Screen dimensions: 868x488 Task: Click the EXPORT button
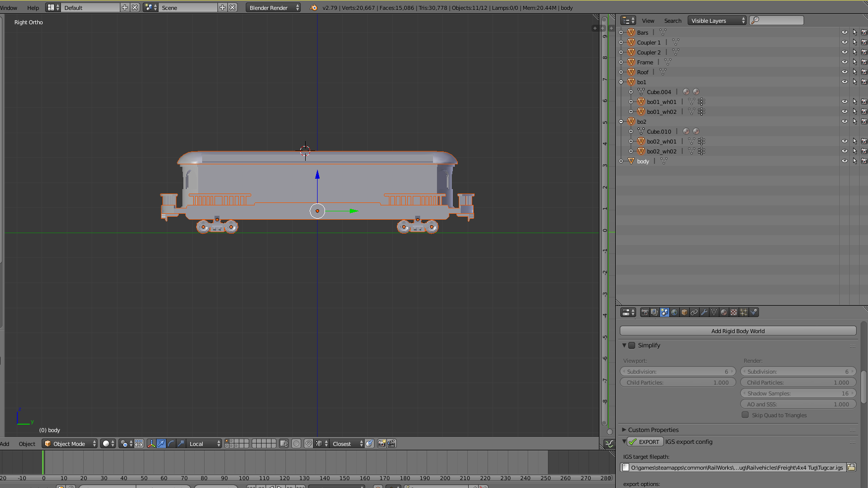pyautogui.click(x=644, y=441)
